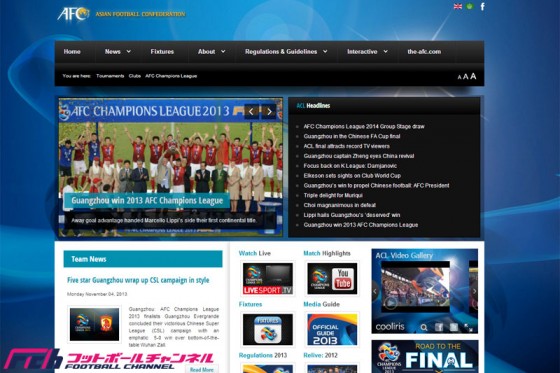Screen dimensions: 560x373
Task: Go to the Home menu item
Action: 72,52
